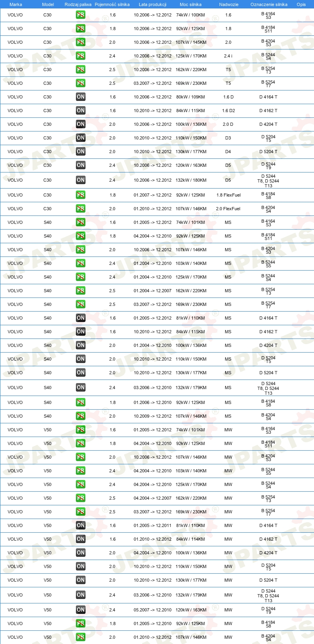The image size is (314, 644).
Task: Click ON diesel icon in C30 80kW / 109KM row
Action: pos(81,97)
